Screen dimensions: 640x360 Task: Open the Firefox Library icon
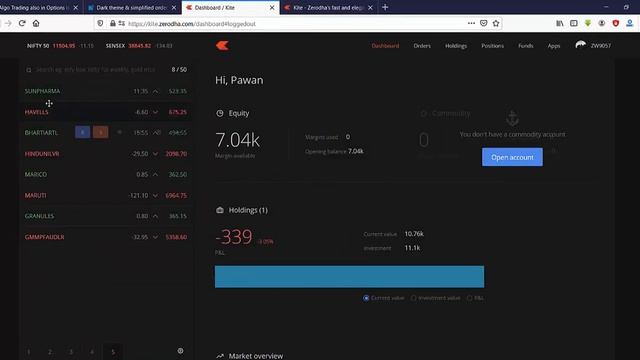tap(560, 23)
